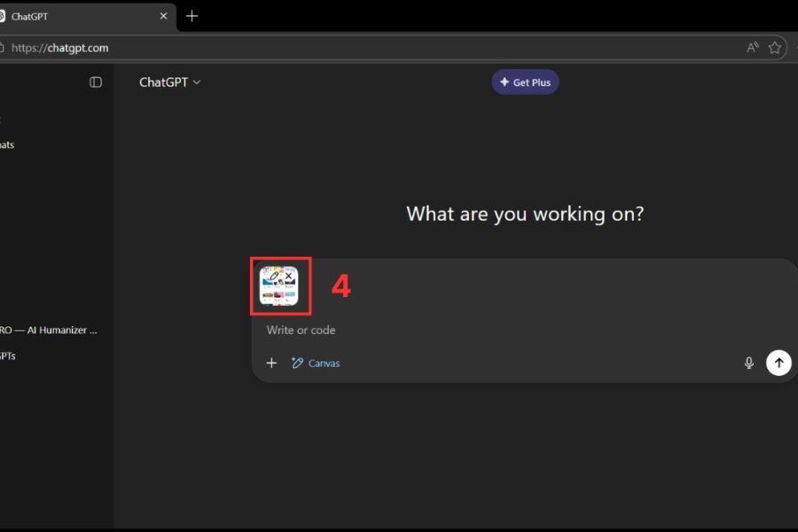Remove the attached image with its X

(289, 277)
